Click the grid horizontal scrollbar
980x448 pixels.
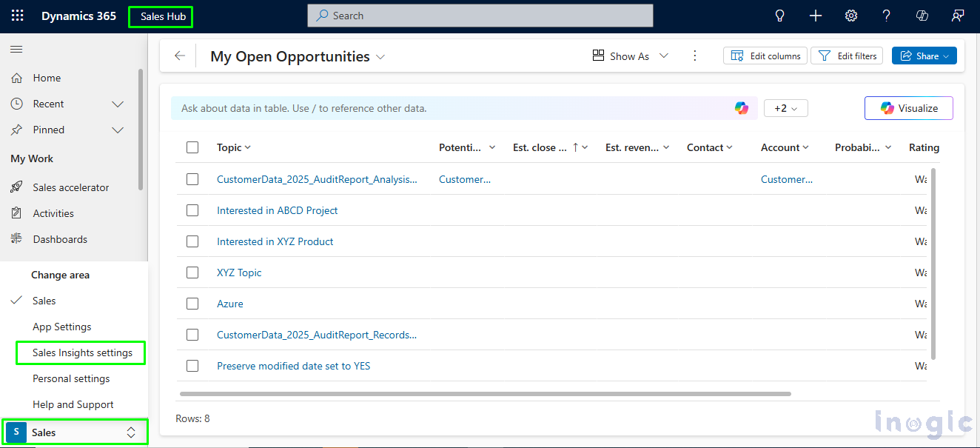486,394
